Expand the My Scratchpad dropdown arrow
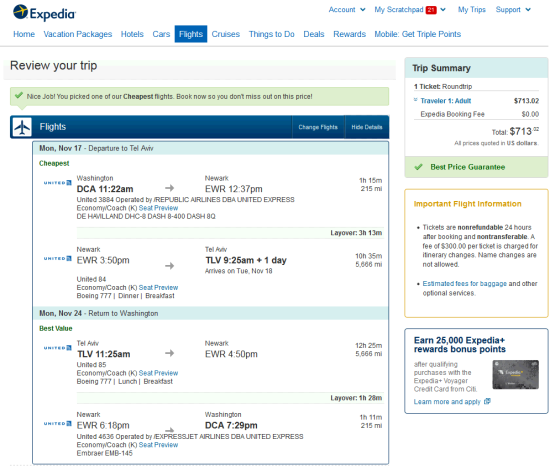The image size is (550, 466). 443,9
